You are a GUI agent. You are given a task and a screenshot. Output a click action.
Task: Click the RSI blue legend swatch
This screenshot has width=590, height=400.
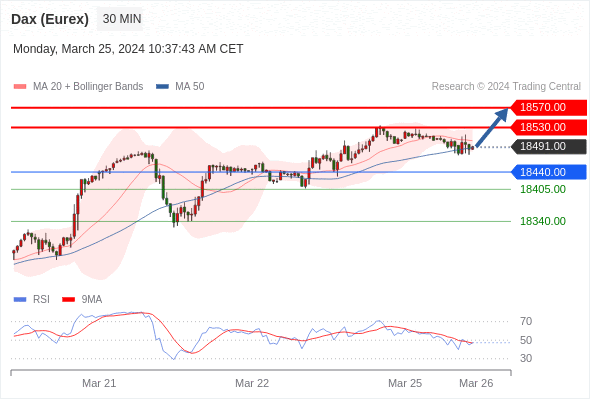[20, 300]
